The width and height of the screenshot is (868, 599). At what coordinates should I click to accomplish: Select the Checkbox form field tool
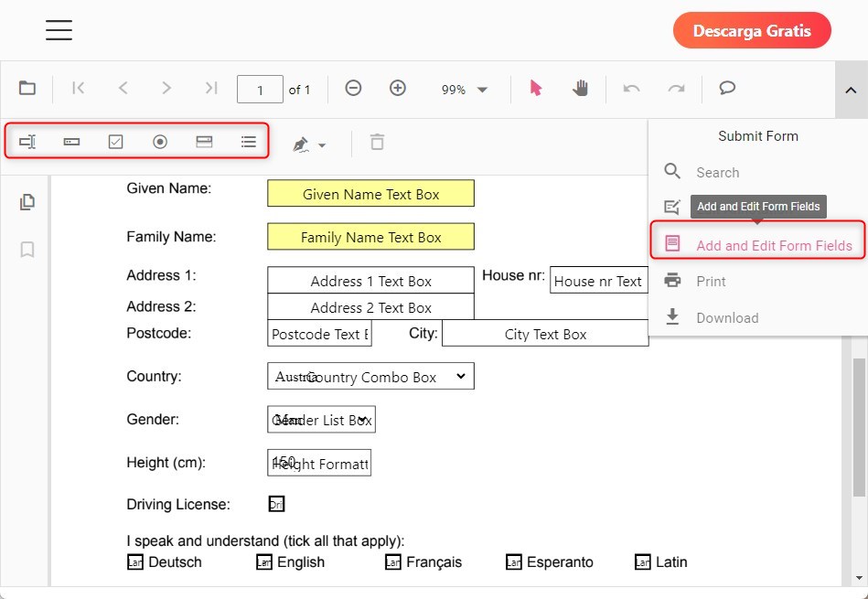(x=115, y=141)
